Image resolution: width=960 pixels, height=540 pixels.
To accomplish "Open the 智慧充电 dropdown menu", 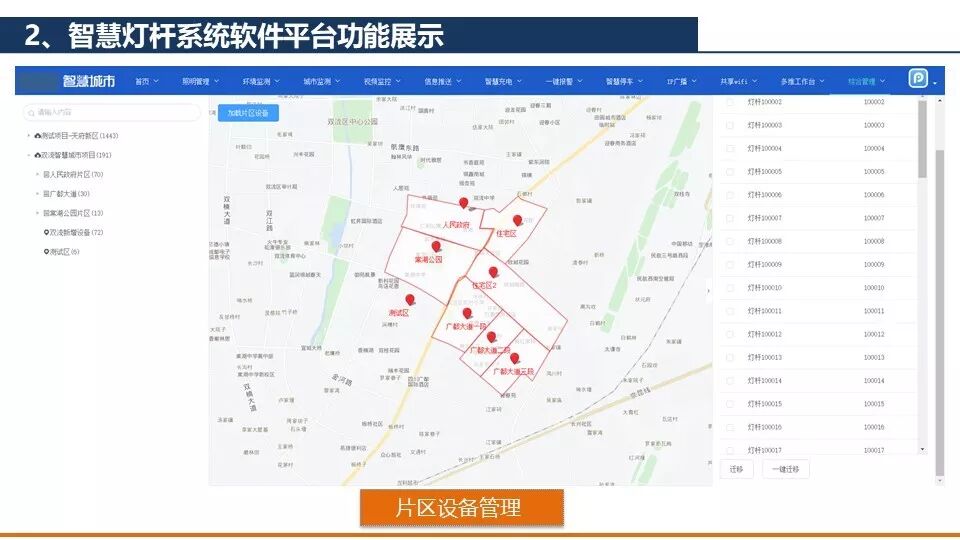I will tap(503, 81).
